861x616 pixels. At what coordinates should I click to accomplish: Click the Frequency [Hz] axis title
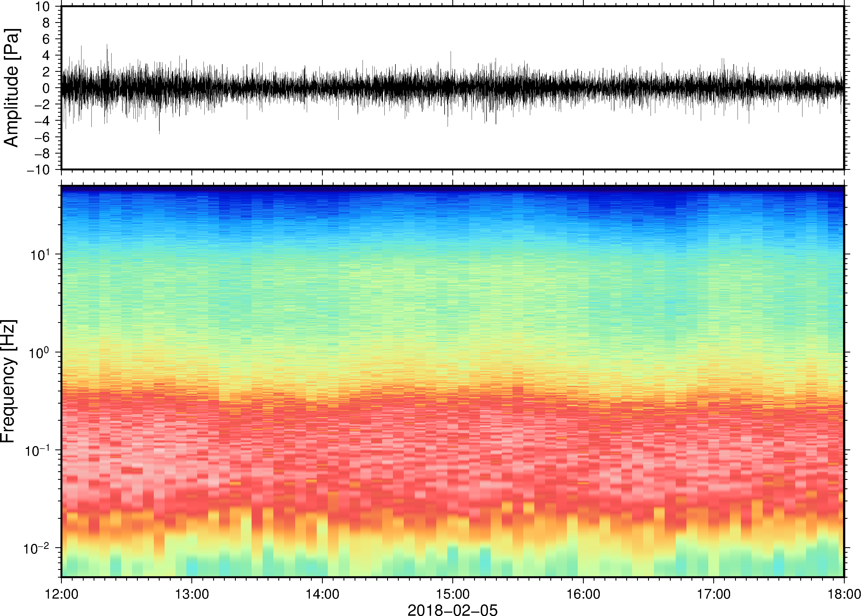pyautogui.click(x=8, y=381)
